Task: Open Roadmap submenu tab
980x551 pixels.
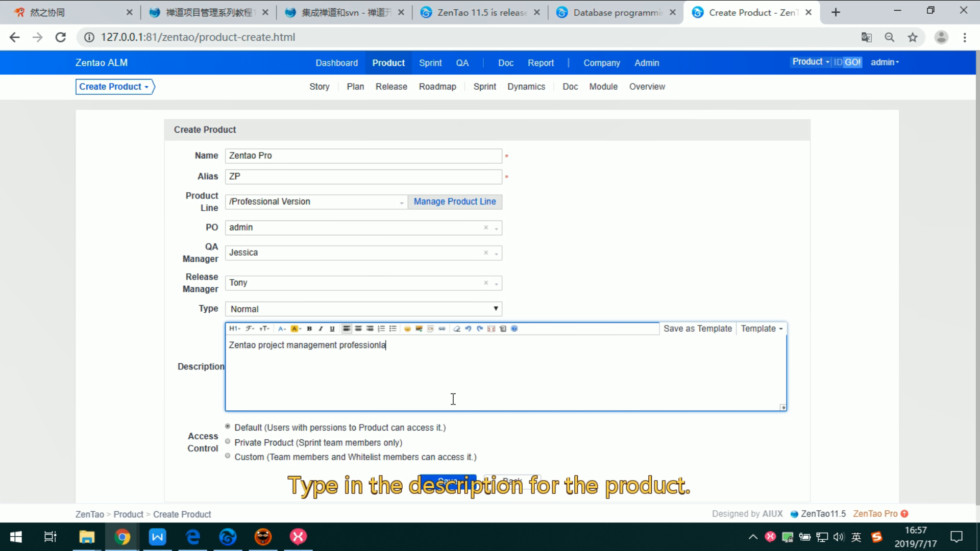Action: tap(437, 87)
